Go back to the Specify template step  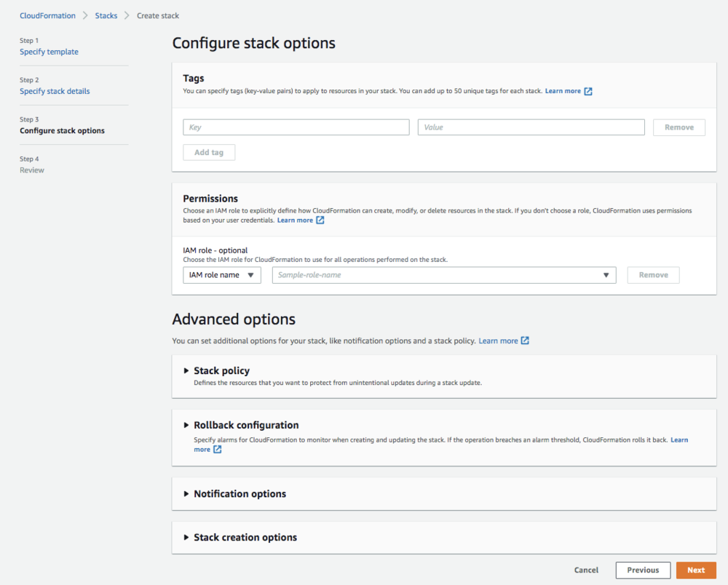pos(49,52)
